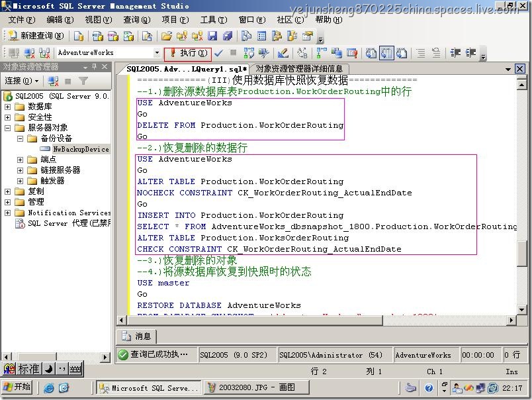Select Results to Text option
This screenshot has height=400, width=532.
(371, 53)
